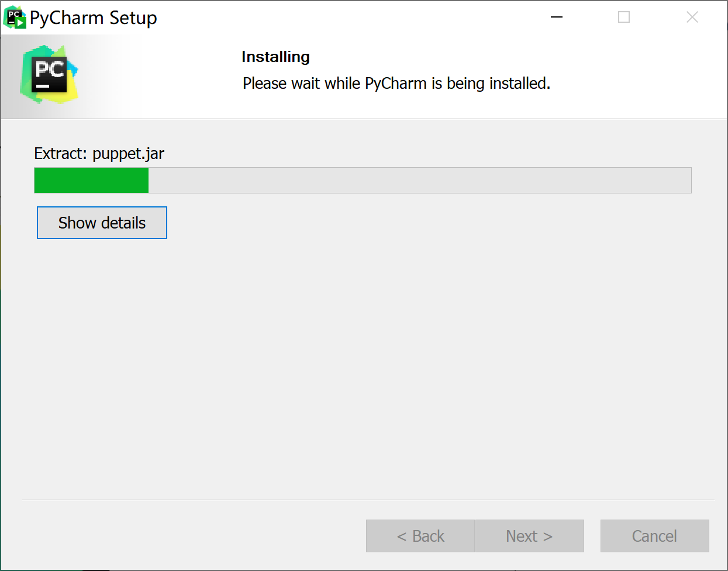Close the PyCharm Setup window
This screenshot has height=571, width=728.
pyautogui.click(x=692, y=18)
